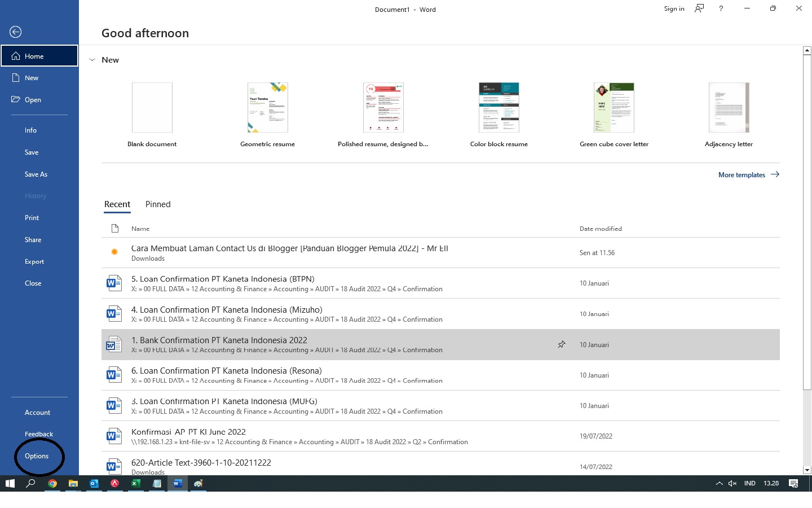Open File Explorer from the taskbar
The image size is (812, 508).
(73, 483)
